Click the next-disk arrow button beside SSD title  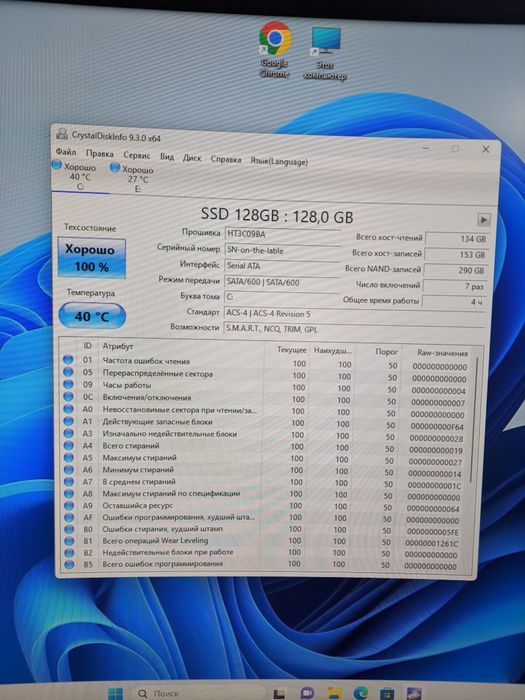click(483, 220)
